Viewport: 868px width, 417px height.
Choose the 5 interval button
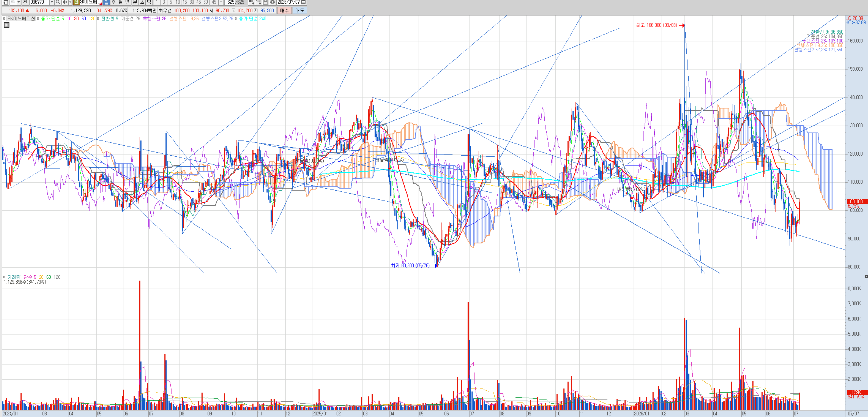(171, 2)
